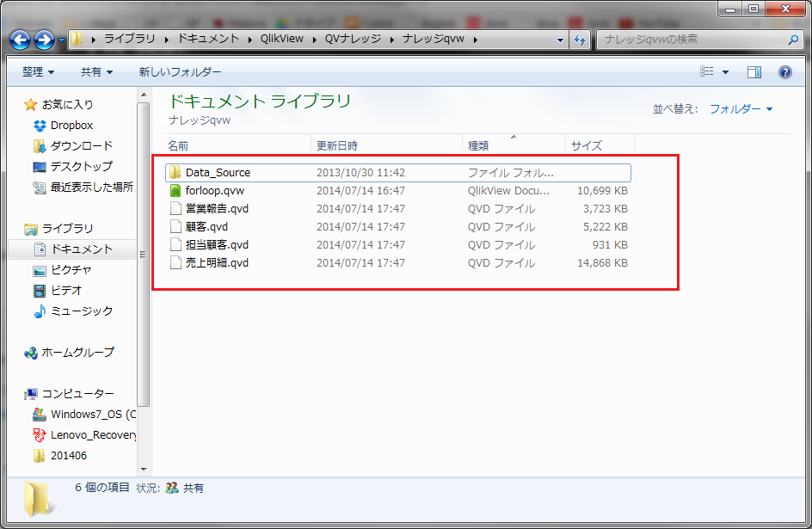The image size is (812, 529).
Task: Click the forloop.qvw file name
Action: pos(215,191)
